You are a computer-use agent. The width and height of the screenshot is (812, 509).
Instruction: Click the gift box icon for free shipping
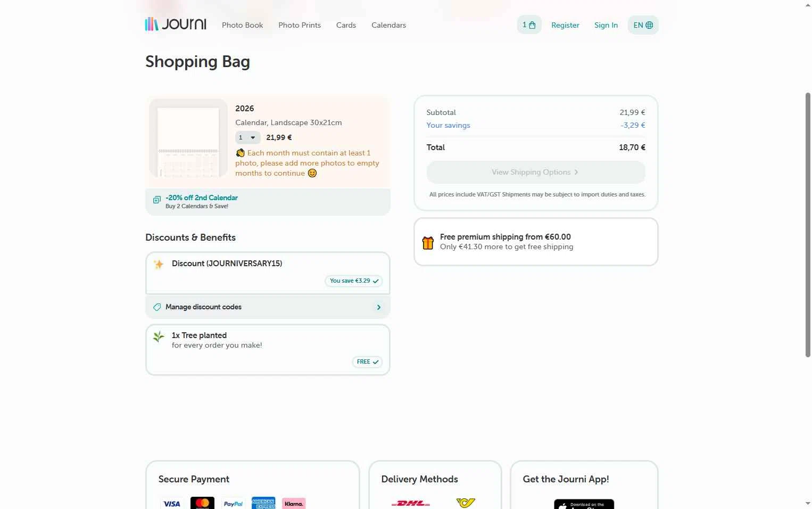(x=428, y=243)
